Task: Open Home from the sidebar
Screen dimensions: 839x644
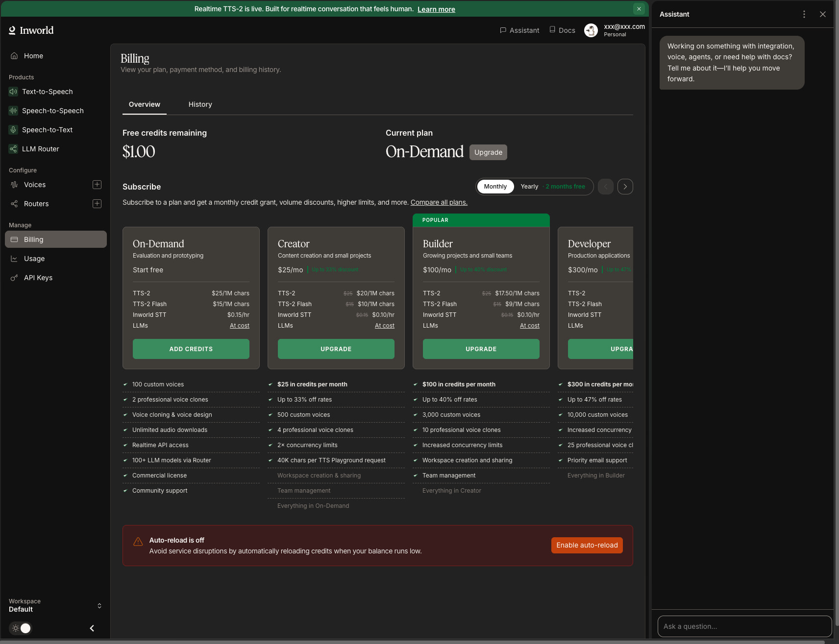Action: pyautogui.click(x=56, y=56)
